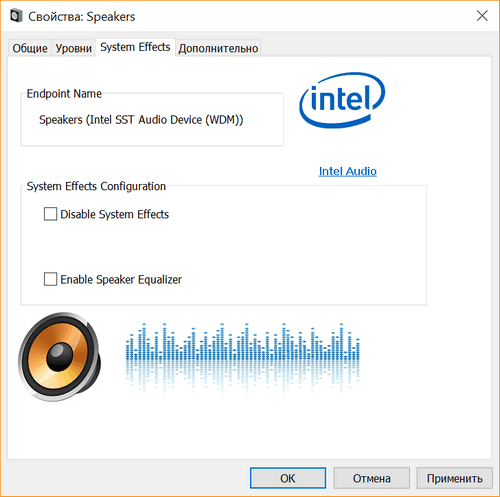Screen dimensions: 500x497
Task: Click the Применить button
Action: 455,478
